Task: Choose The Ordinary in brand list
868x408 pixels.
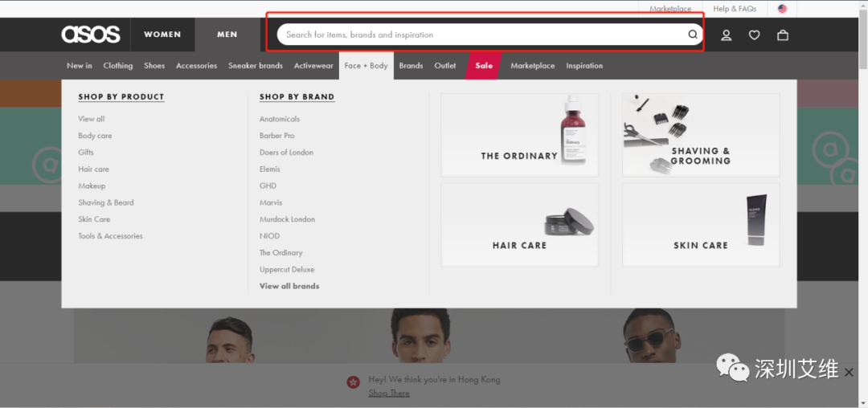Action: (280, 253)
